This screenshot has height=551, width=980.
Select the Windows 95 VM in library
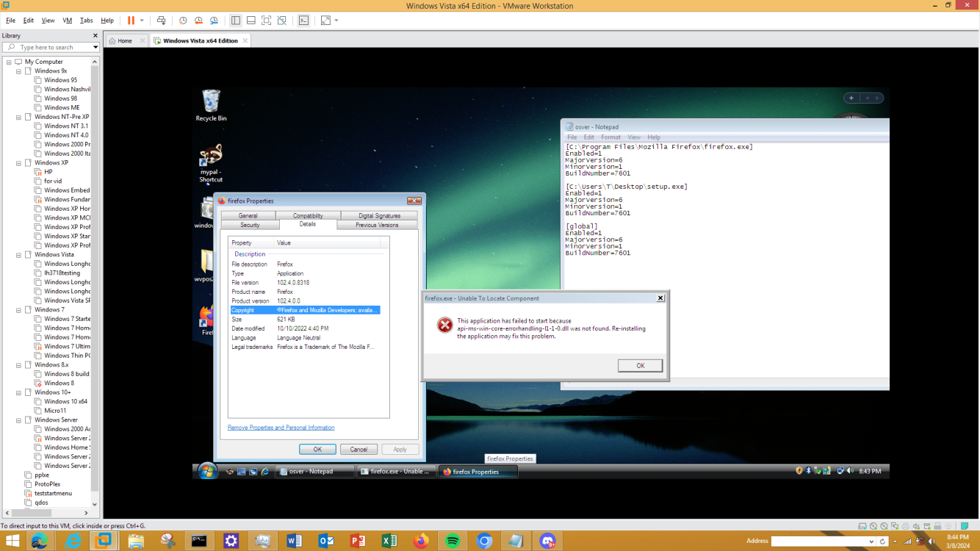click(60, 80)
